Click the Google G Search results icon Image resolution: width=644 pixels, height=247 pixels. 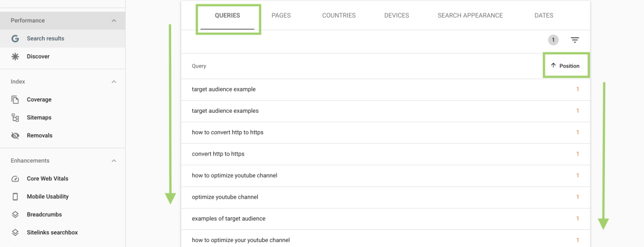(15, 38)
